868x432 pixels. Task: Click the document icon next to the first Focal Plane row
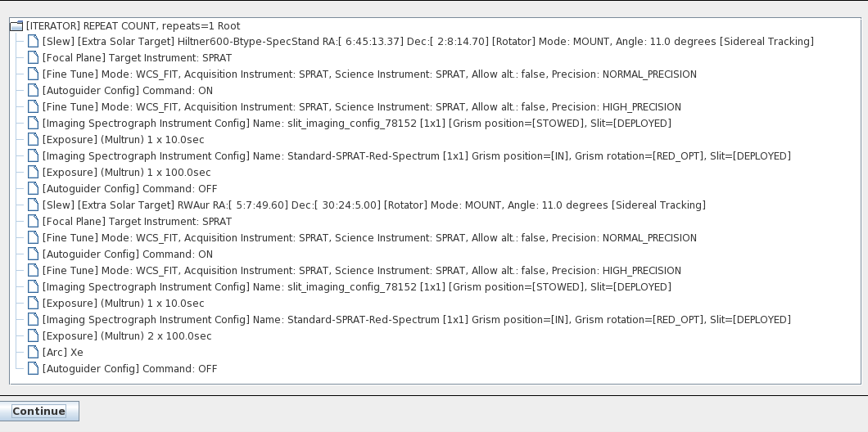[x=34, y=58]
